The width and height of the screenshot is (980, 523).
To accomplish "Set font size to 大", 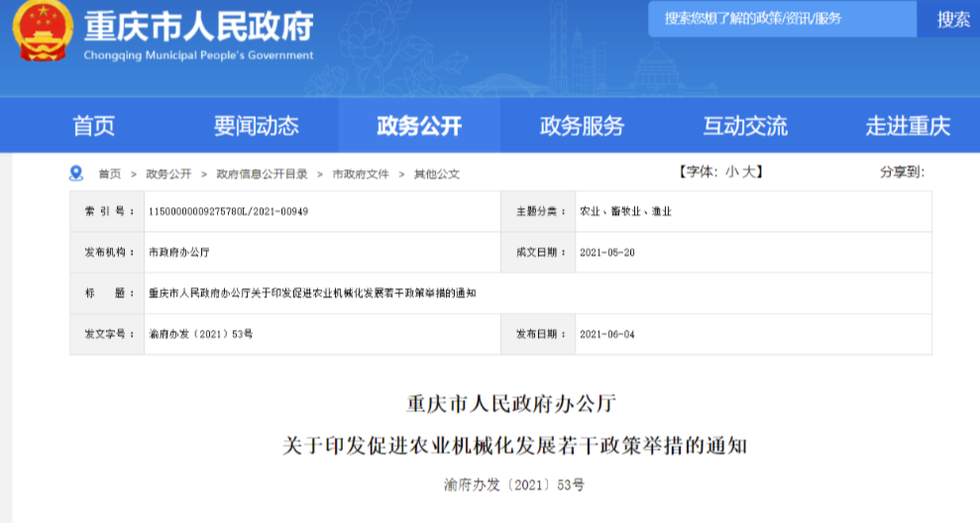I will [748, 171].
